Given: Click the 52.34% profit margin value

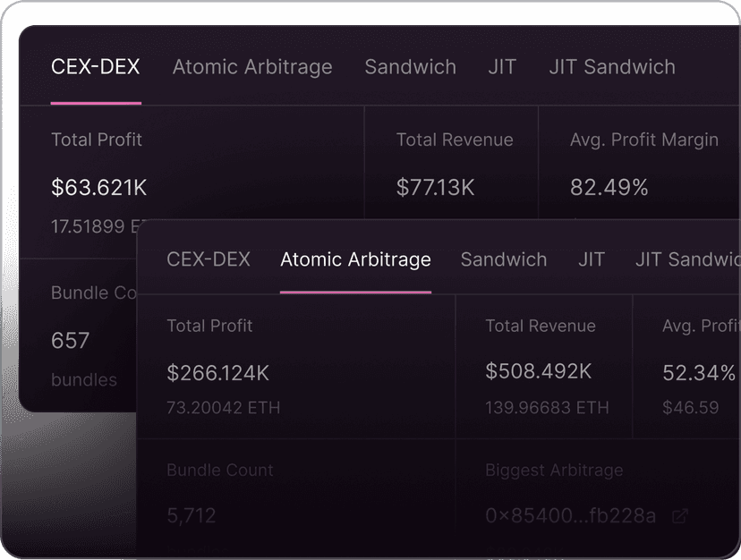Looking at the screenshot, I should pyautogui.click(x=699, y=373).
